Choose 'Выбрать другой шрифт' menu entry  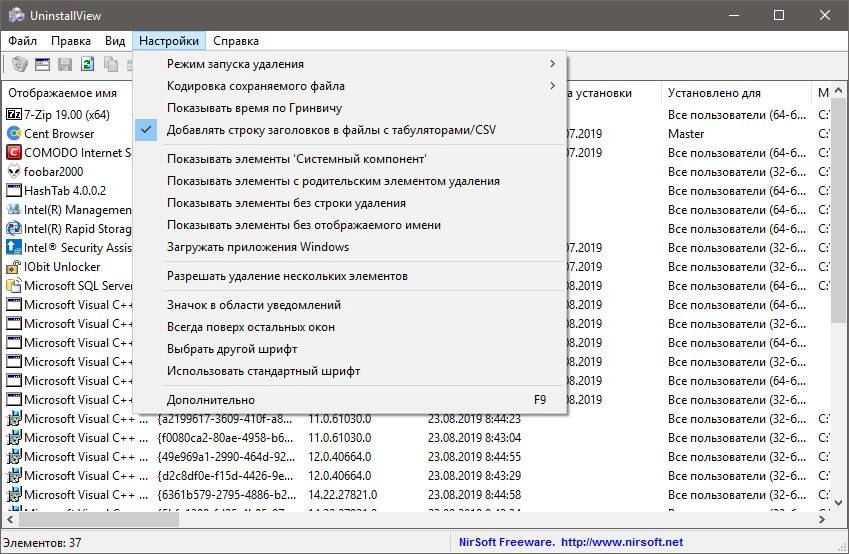coord(350,349)
